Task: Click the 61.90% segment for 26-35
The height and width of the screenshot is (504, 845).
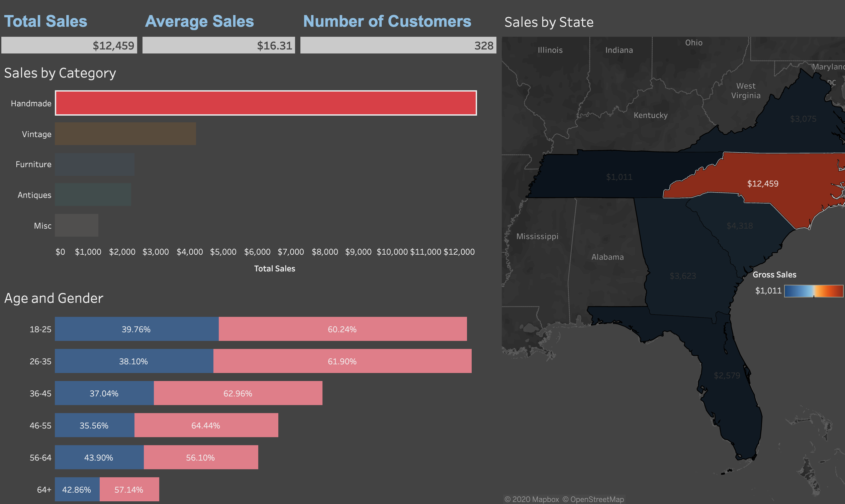Action: tap(342, 361)
